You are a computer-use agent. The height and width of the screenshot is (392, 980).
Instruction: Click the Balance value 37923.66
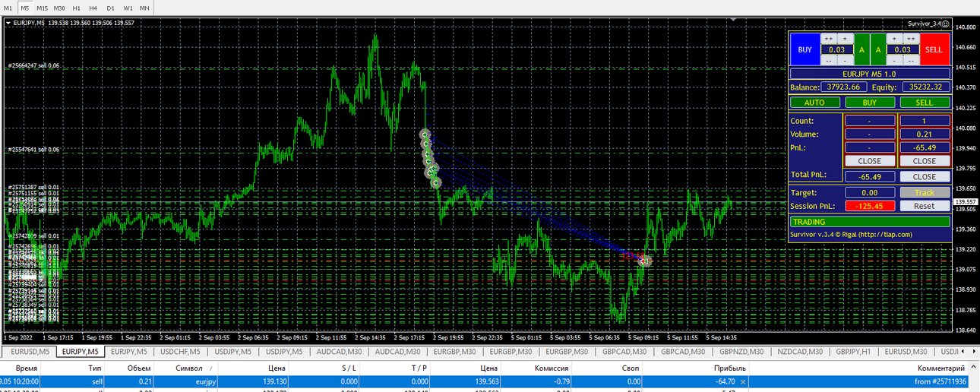[844, 87]
